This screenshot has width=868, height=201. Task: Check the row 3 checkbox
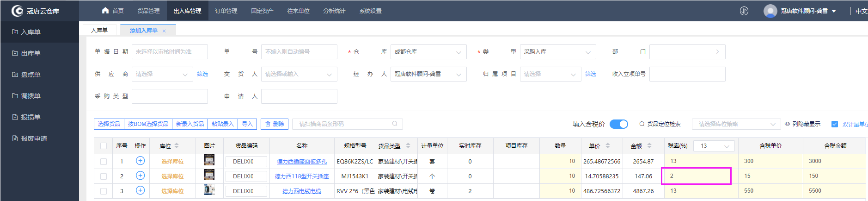tap(104, 191)
